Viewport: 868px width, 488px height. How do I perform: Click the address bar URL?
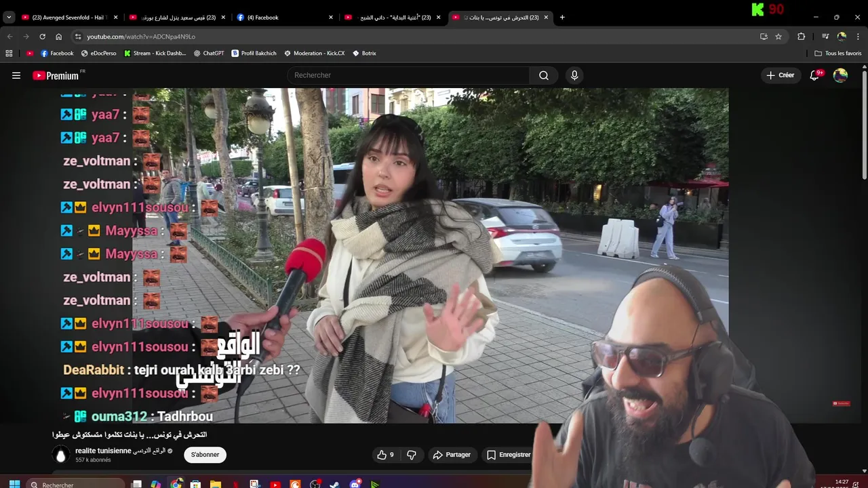[x=141, y=37]
